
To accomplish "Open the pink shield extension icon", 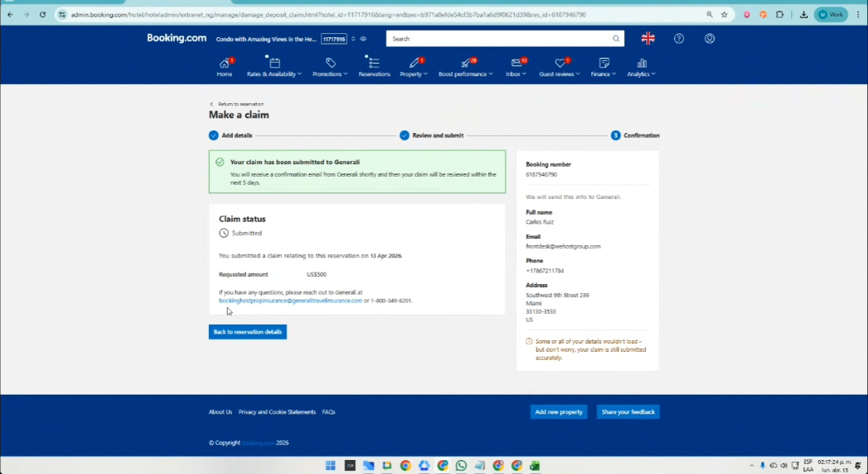I will tap(747, 14).
